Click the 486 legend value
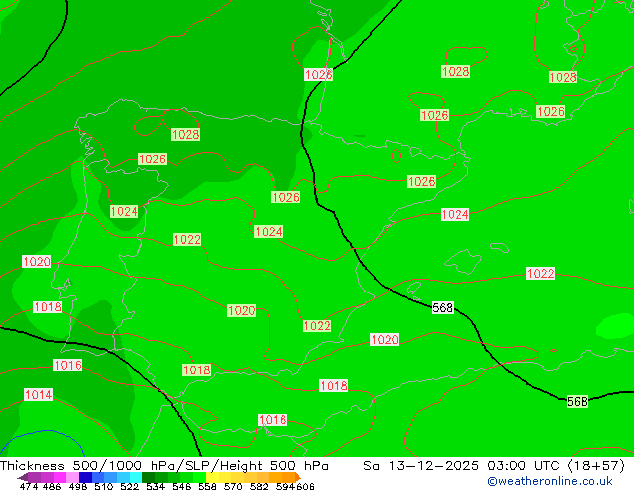634x490 pixels. 52,486
